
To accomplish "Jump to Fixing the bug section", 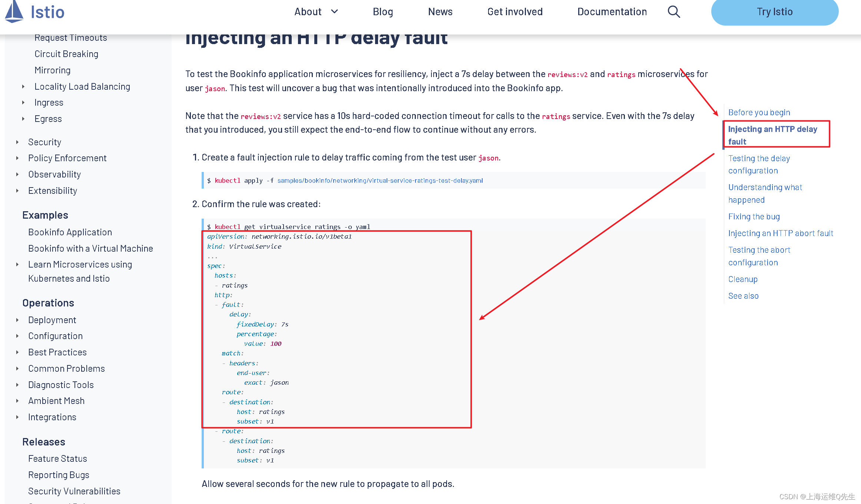I will [754, 216].
